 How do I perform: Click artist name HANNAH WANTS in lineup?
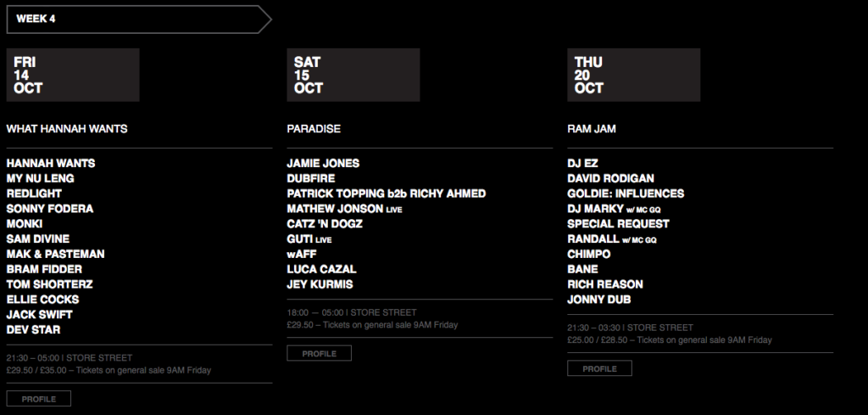pos(51,164)
